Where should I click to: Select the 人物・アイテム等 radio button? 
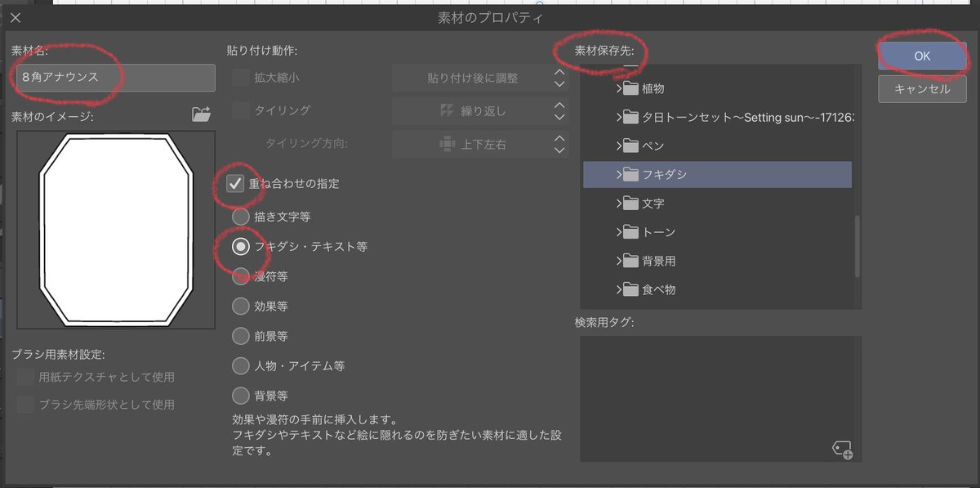[240, 366]
